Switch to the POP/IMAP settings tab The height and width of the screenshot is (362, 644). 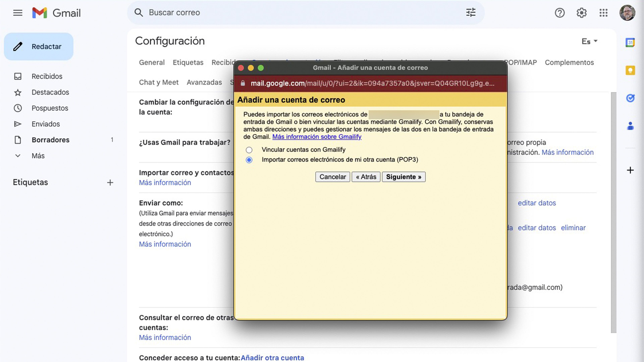click(522, 63)
